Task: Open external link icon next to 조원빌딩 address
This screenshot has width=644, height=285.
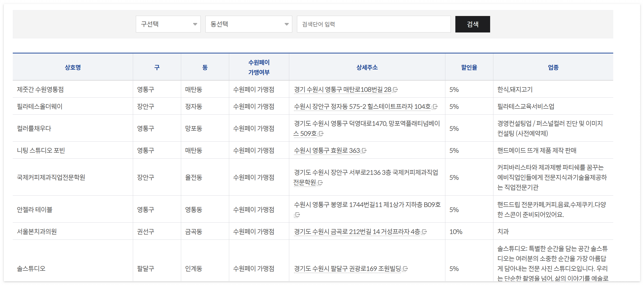Action: 405,269
